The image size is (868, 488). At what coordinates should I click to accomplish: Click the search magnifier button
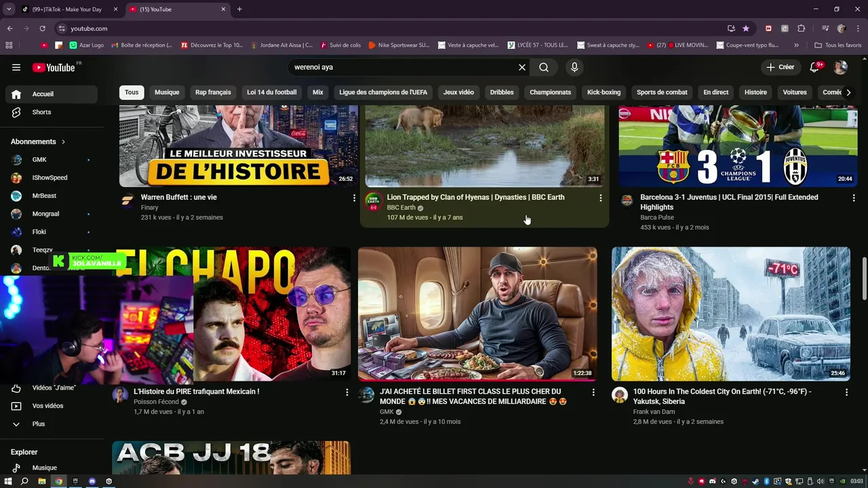[544, 67]
